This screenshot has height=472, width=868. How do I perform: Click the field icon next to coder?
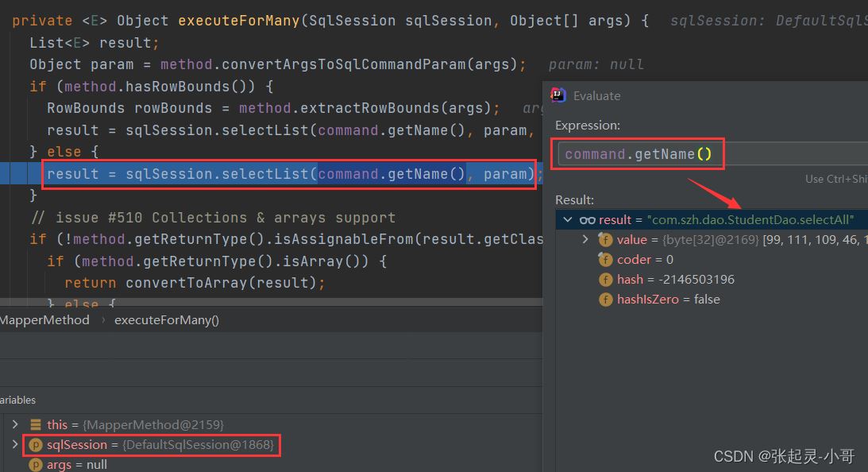click(605, 259)
